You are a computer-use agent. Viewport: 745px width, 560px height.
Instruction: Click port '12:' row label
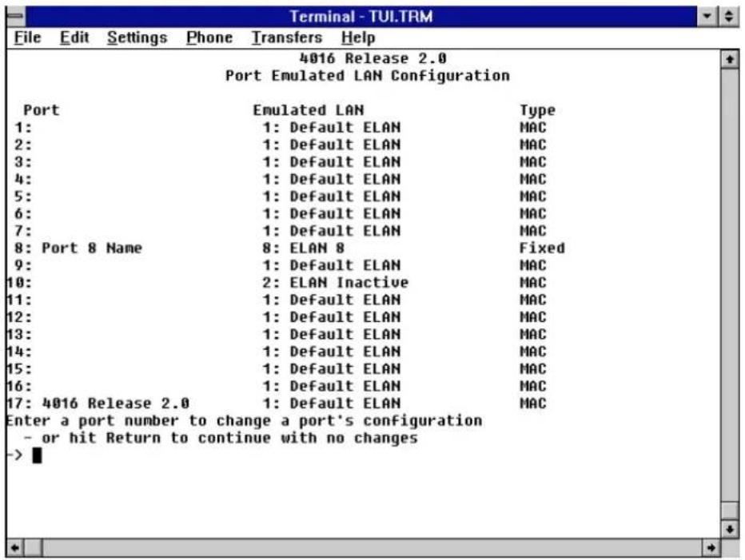click(x=19, y=317)
